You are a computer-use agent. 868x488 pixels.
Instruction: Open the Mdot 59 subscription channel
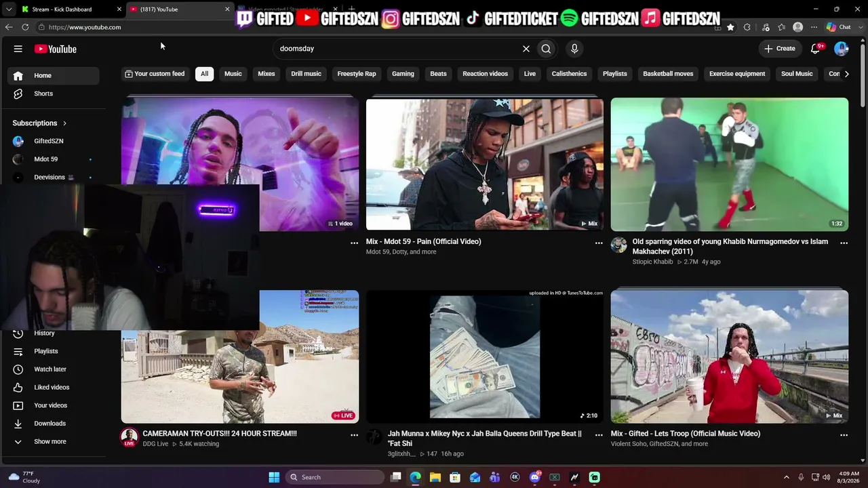54,159
